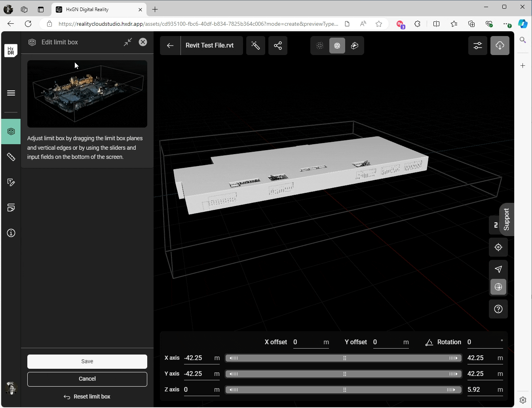
Task: Select the limit box tool tab in sidebar
Action: pyautogui.click(x=11, y=132)
